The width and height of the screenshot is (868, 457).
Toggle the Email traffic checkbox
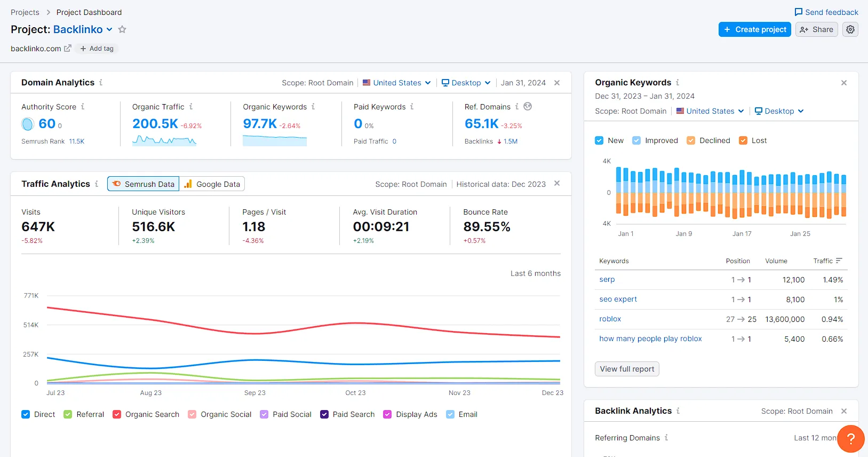tap(450, 414)
